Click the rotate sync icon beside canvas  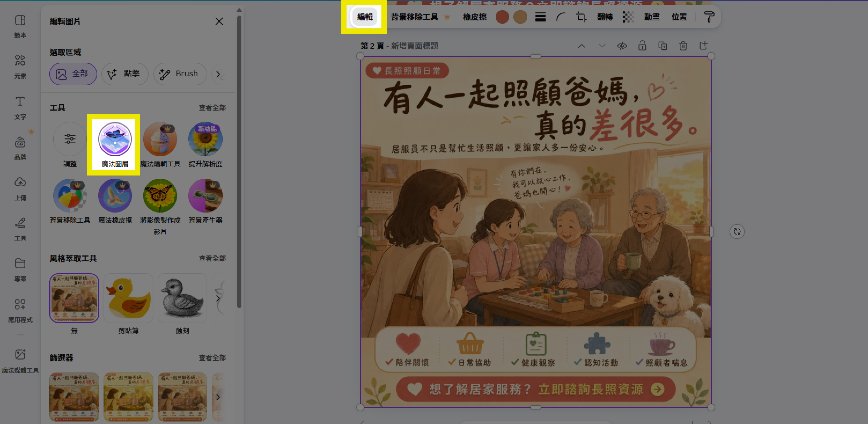tap(737, 232)
